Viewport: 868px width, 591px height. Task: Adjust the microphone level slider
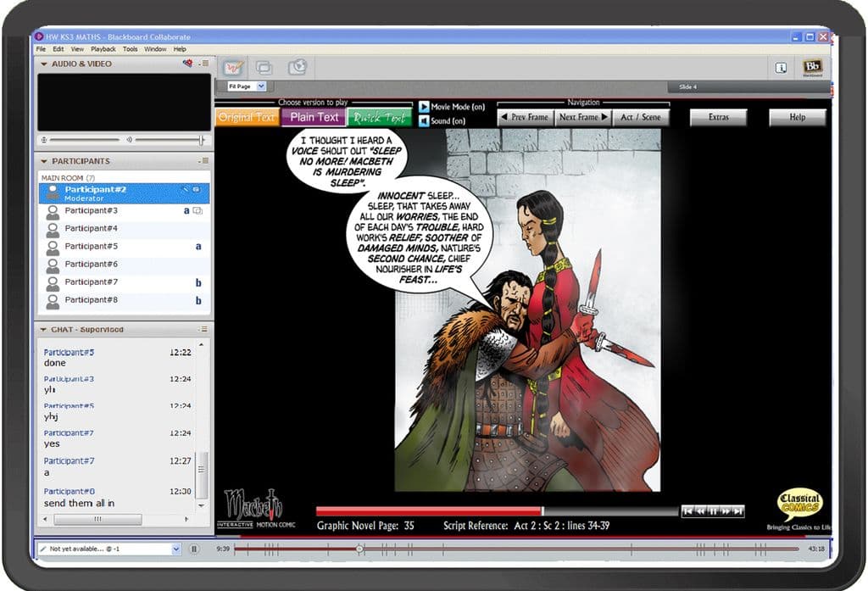[x=84, y=140]
